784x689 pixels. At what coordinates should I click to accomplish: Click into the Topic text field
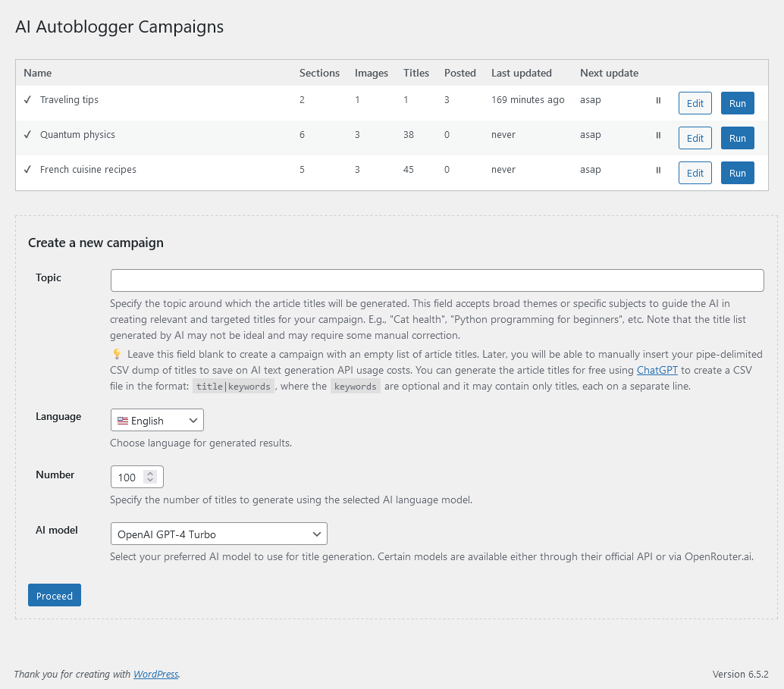tap(437, 280)
